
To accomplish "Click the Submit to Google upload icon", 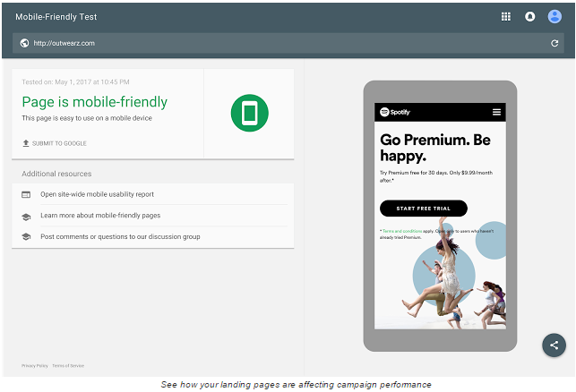I will tap(25, 143).
